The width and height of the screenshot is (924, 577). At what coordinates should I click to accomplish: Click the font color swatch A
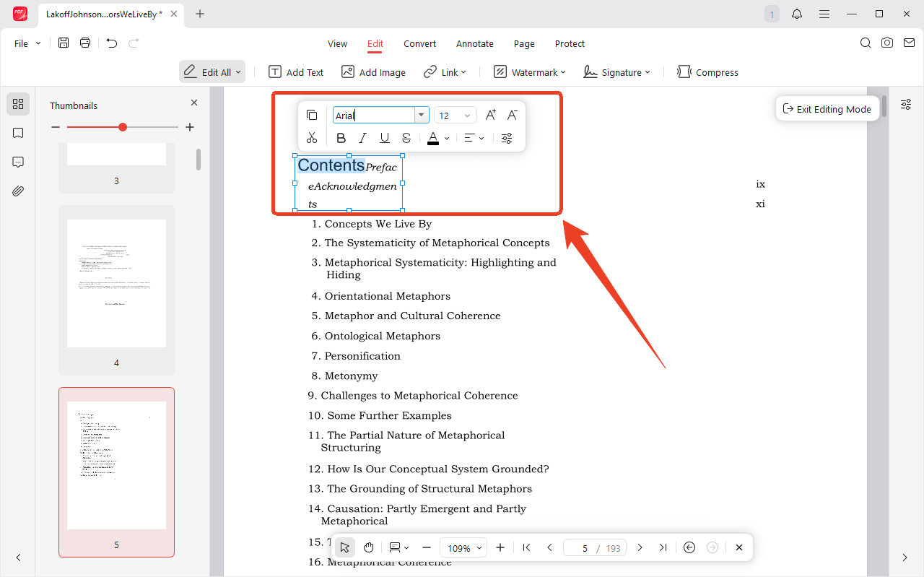click(x=433, y=138)
